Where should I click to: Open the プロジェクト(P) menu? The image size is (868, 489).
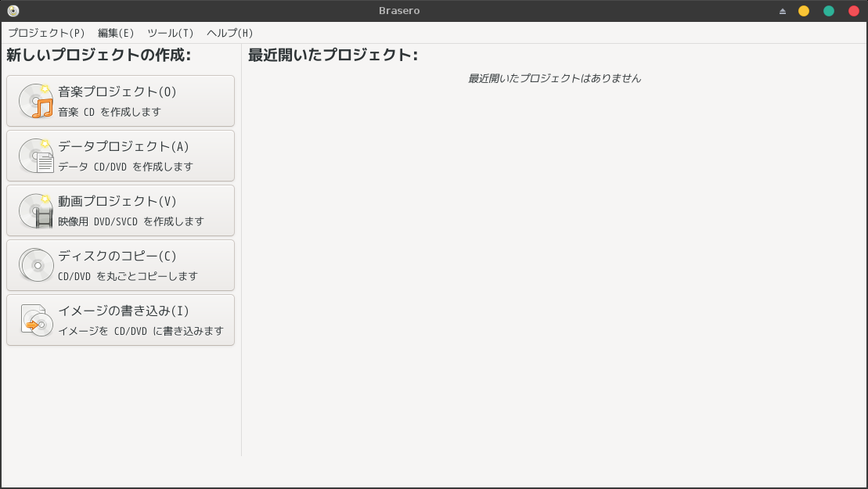46,33
